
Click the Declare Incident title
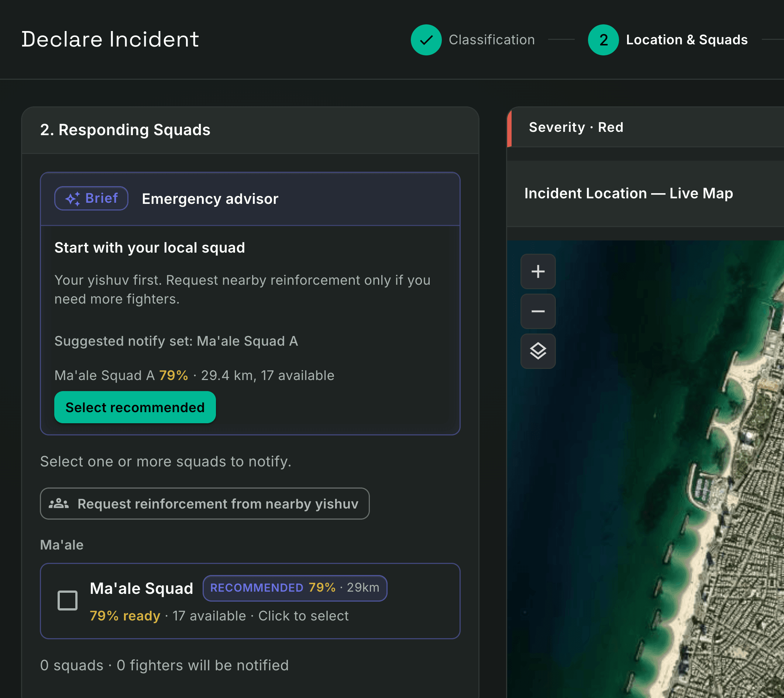[x=110, y=39]
